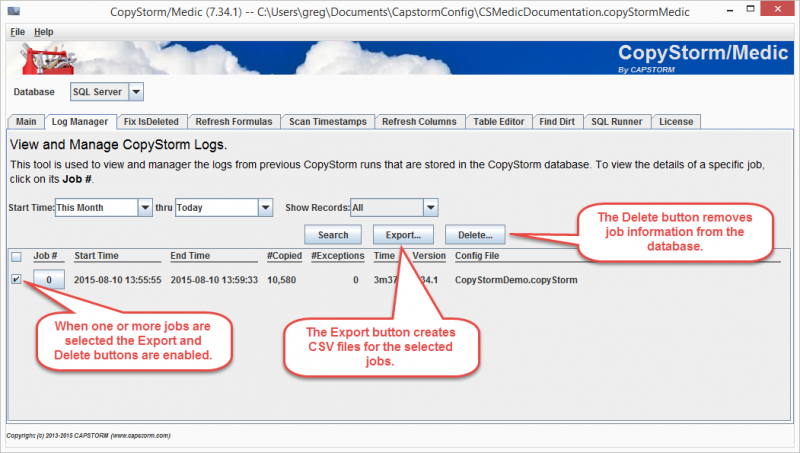Click the CopyStorm/Medic application icon in title bar

(x=14, y=11)
